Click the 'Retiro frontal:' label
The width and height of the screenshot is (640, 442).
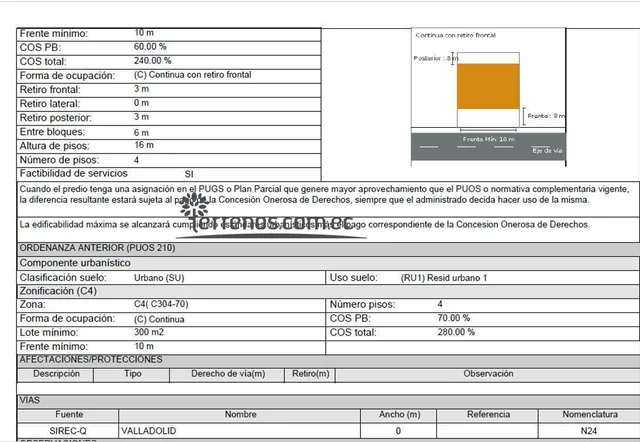point(50,89)
